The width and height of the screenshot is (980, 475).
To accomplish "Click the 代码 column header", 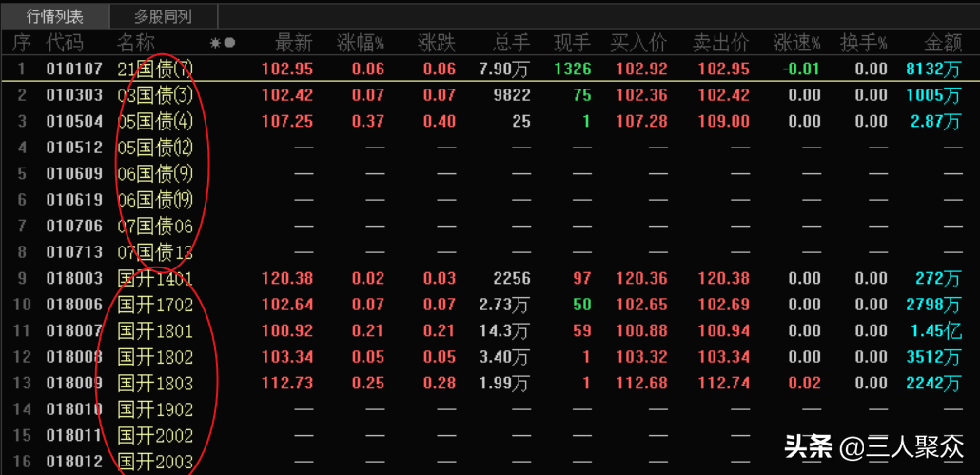I will coord(65,43).
